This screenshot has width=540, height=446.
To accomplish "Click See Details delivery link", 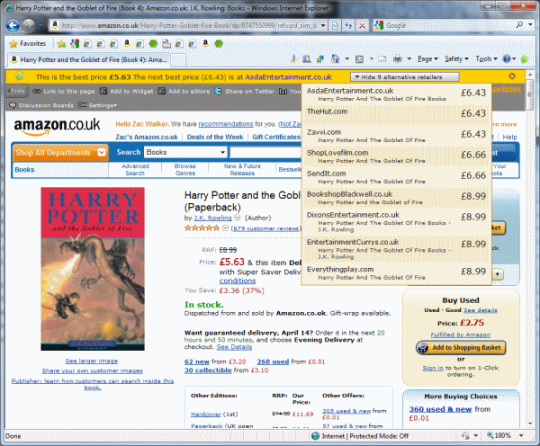I will click(x=234, y=347).
